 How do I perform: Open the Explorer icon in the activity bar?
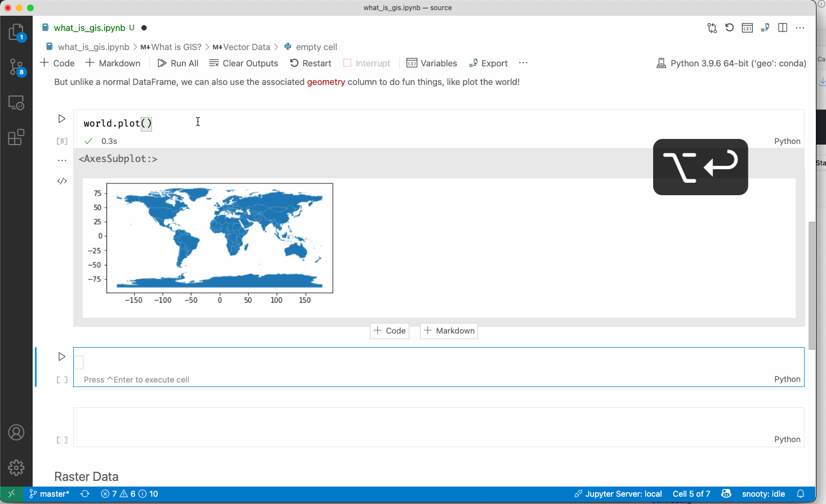(16, 32)
